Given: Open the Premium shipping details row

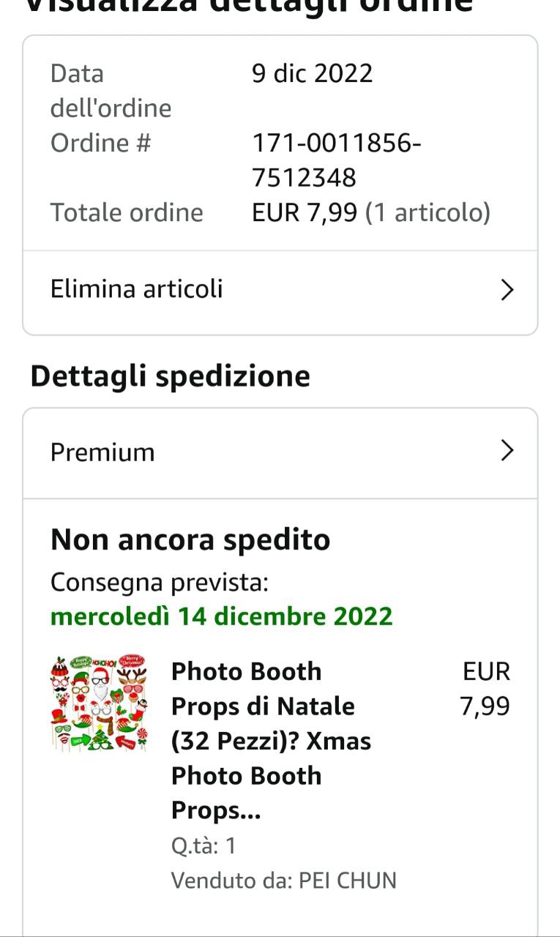Looking at the screenshot, I should click(x=102, y=452).
